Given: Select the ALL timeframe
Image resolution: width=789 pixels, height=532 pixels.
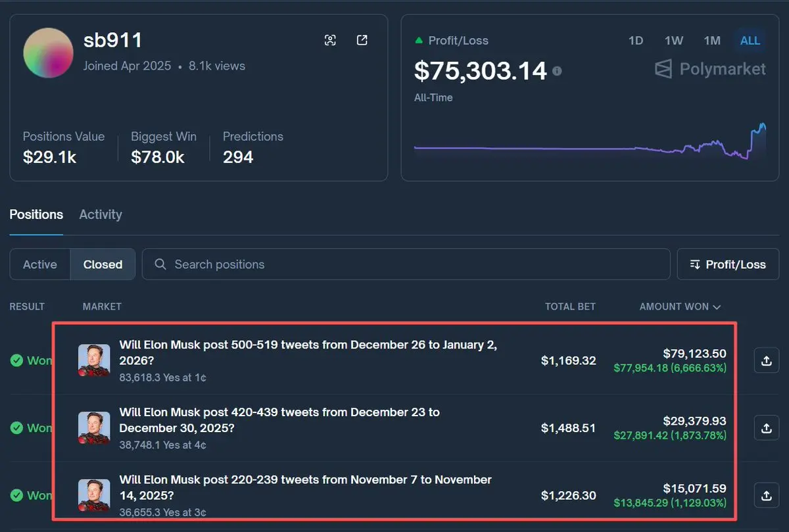Looking at the screenshot, I should point(750,41).
